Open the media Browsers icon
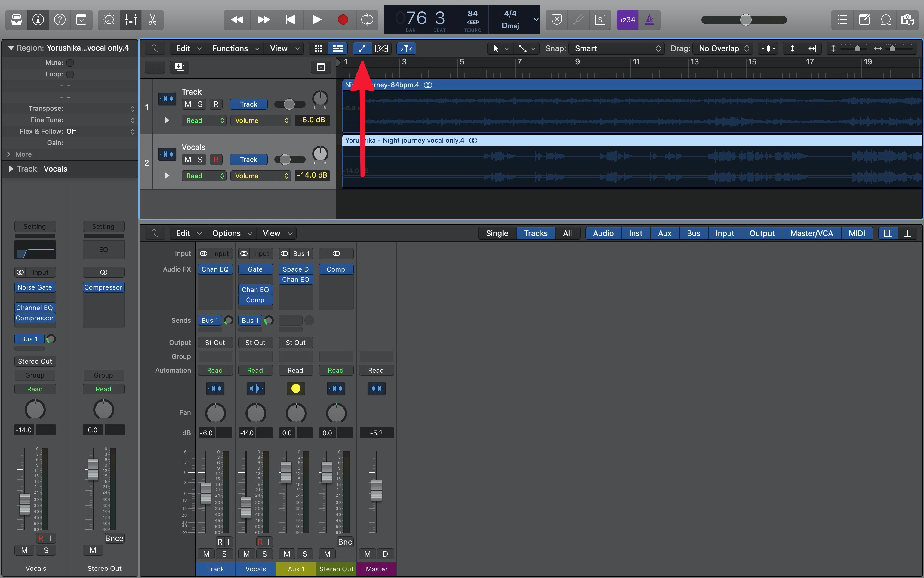The image size is (924, 578). tap(907, 20)
